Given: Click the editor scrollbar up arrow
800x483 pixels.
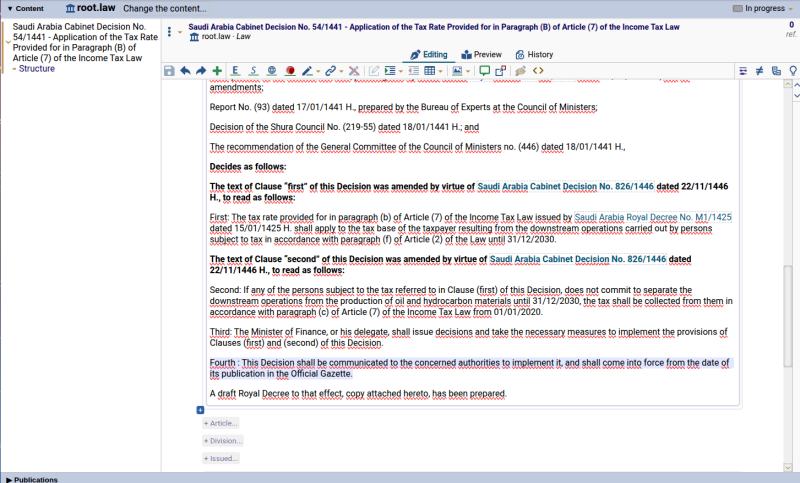Looking at the screenshot, I should click(x=788, y=84).
